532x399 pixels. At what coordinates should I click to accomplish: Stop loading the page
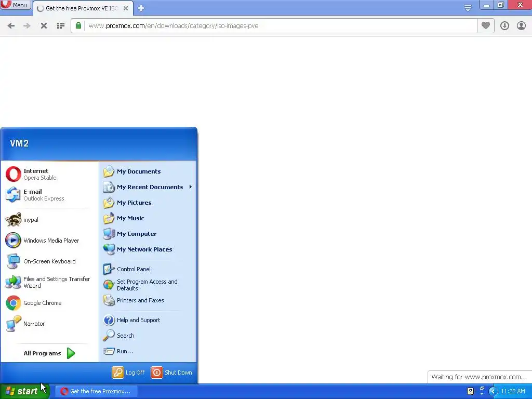point(44,26)
